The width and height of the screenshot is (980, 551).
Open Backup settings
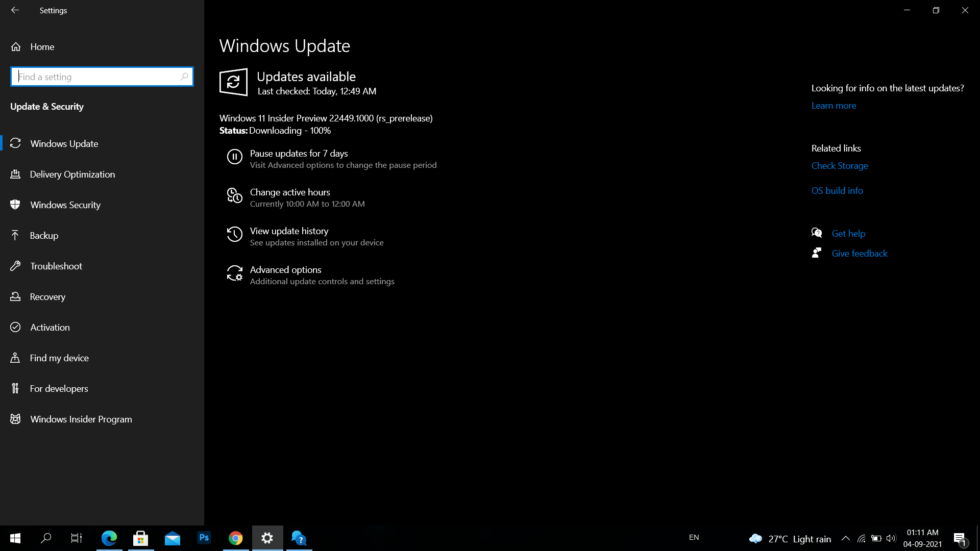[102, 235]
